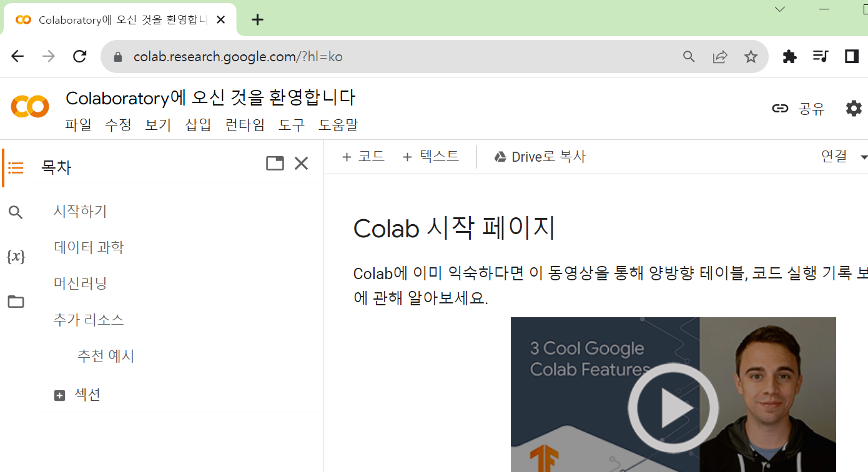The width and height of the screenshot is (868, 472).
Task: Open the 삽입 menu
Action: click(198, 125)
